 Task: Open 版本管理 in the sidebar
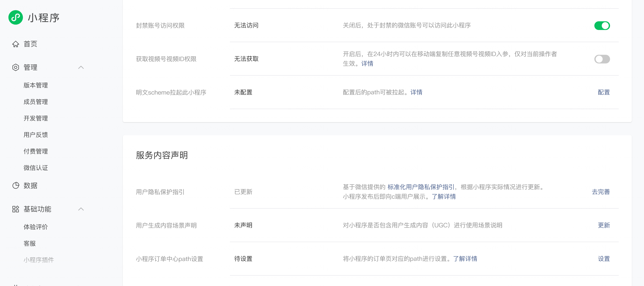pyautogui.click(x=35, y=85)
